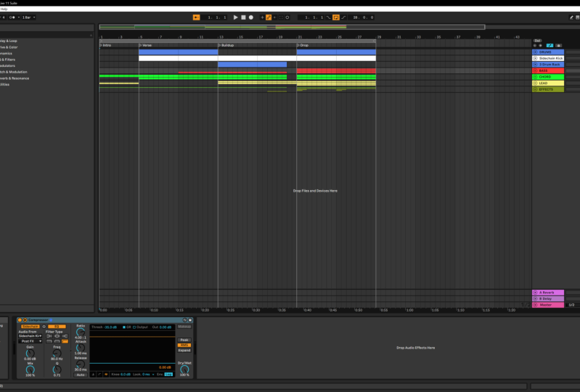This screenshot has width=580, height=392.
Task: Click the arrangement position field 1.1.1
Action: [215, 17]
